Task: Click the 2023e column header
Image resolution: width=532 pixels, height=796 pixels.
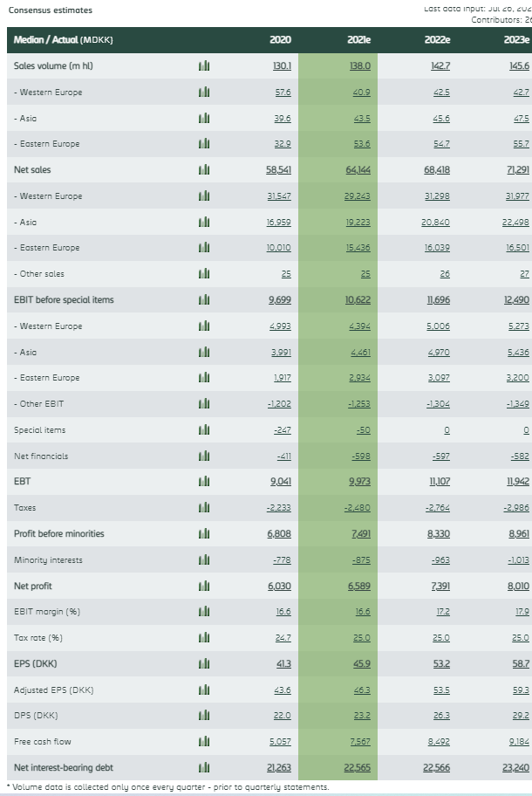Action: pos(516,40)
